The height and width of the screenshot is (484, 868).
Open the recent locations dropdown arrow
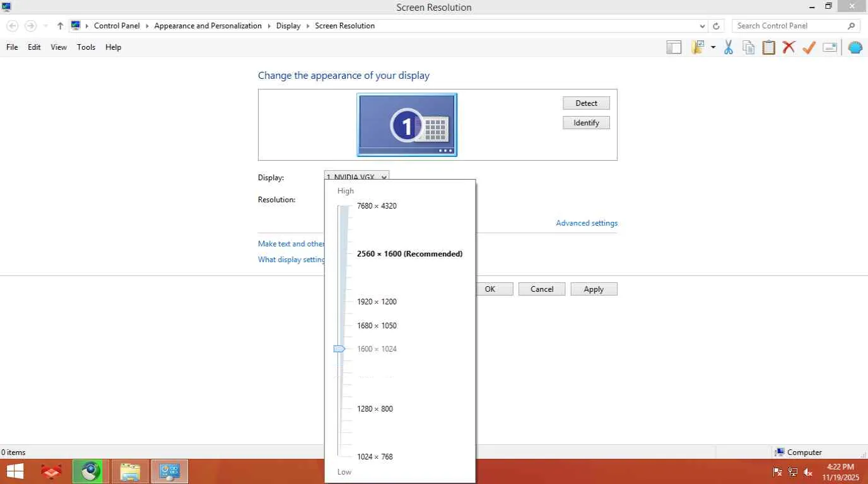point(45,26)
